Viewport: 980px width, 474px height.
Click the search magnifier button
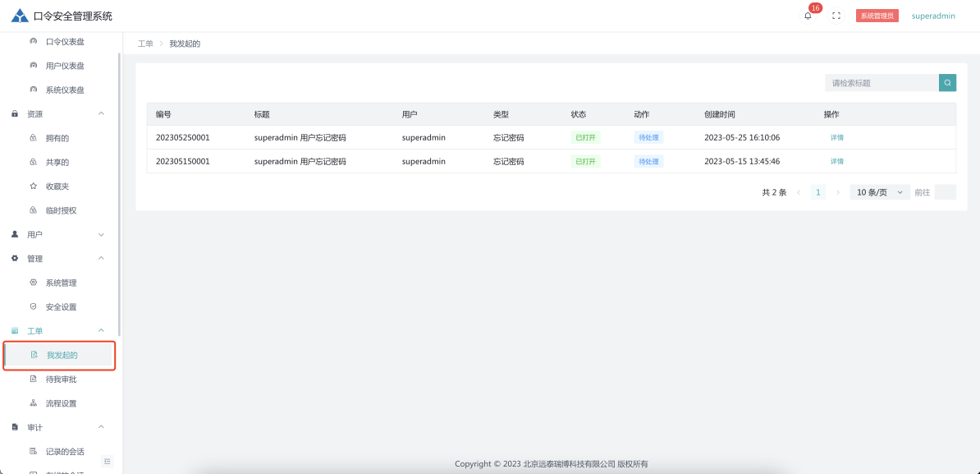[x=947, y=83]
